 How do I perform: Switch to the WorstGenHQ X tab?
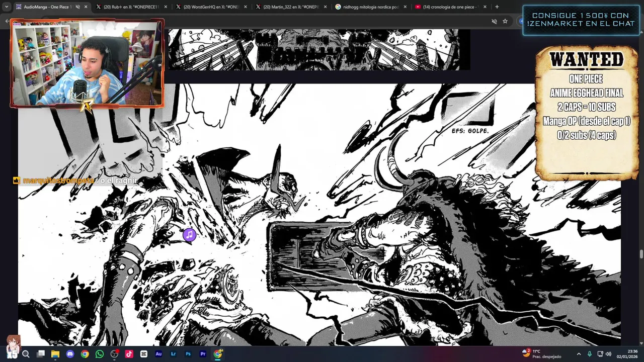click(211, 7)
